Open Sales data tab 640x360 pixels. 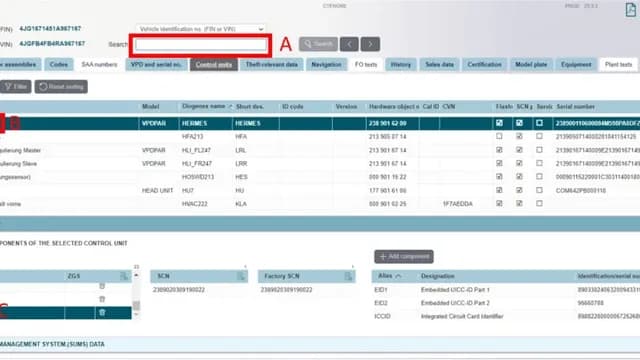click(x=439, y=64)
